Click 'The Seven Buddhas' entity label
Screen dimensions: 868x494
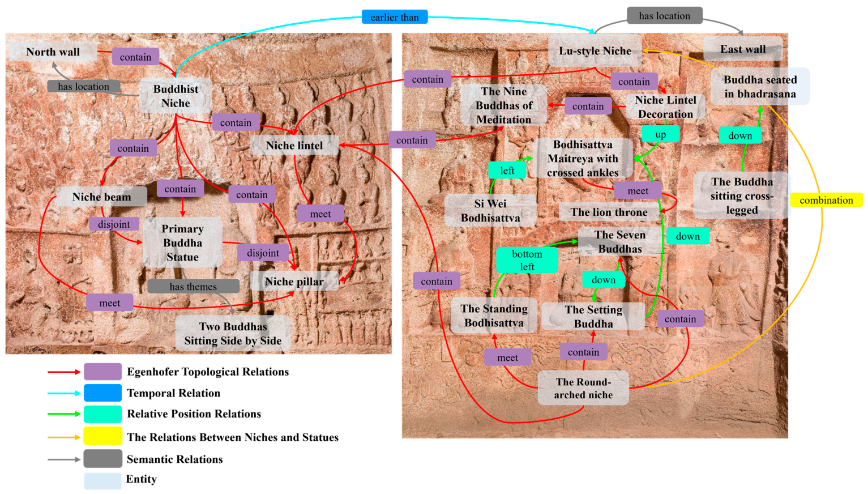pos(620,241)
